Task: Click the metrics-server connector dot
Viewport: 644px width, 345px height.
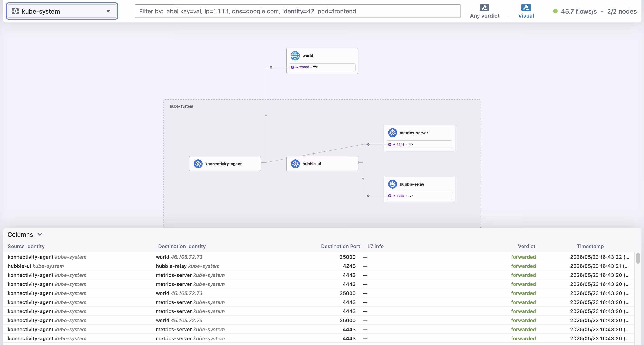Action: (x=368, y=144)
